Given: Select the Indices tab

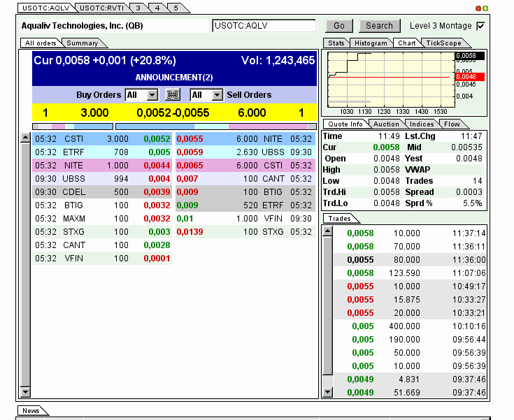Looking at the screenshot, I should click(x=422, y=124).
